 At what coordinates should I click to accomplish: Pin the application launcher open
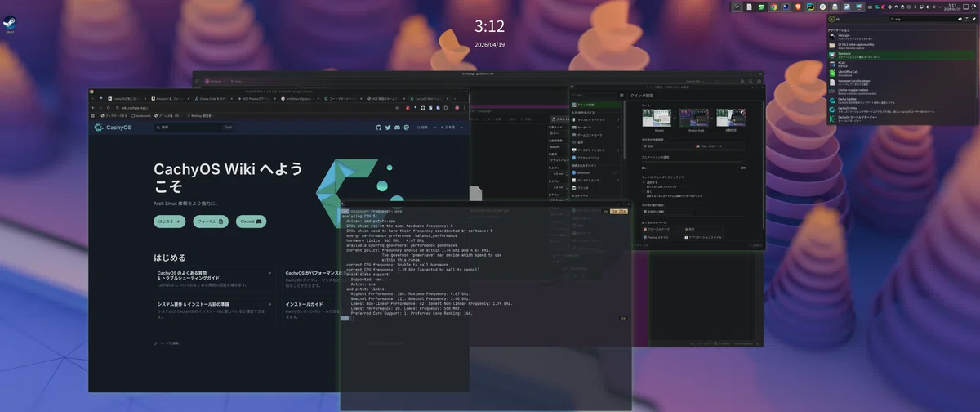974,19
